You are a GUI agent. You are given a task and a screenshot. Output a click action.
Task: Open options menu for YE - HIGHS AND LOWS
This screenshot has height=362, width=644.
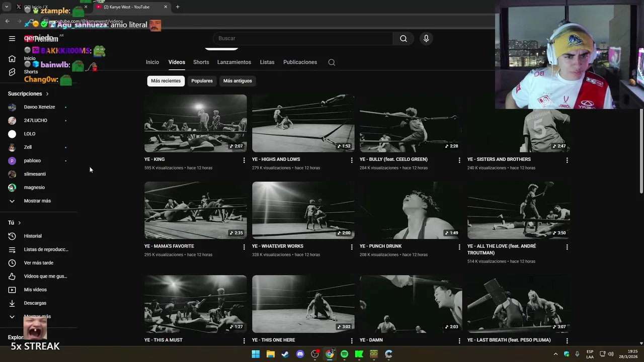(352, 160)
